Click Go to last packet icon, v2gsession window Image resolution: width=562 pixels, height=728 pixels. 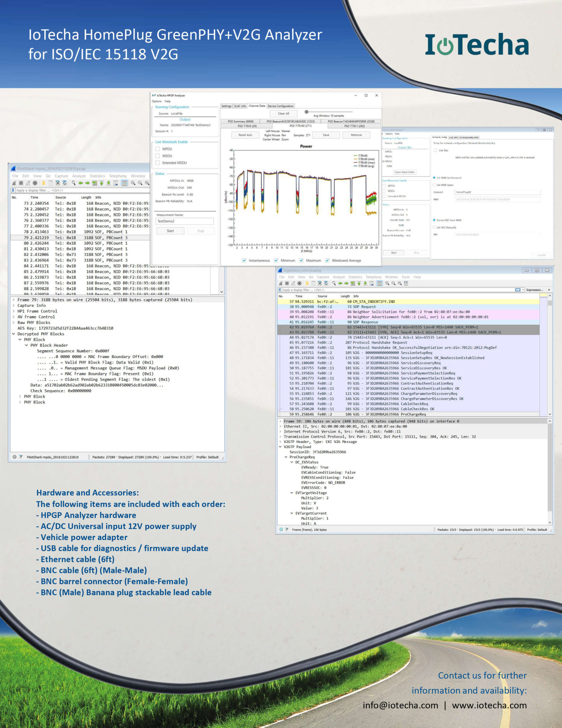coord(365,283)
